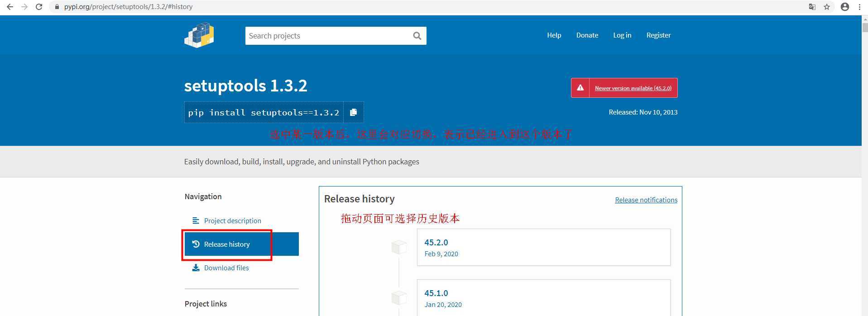Click the package summary description text
The height and width of the screenshot is (316, 868).
302,162
